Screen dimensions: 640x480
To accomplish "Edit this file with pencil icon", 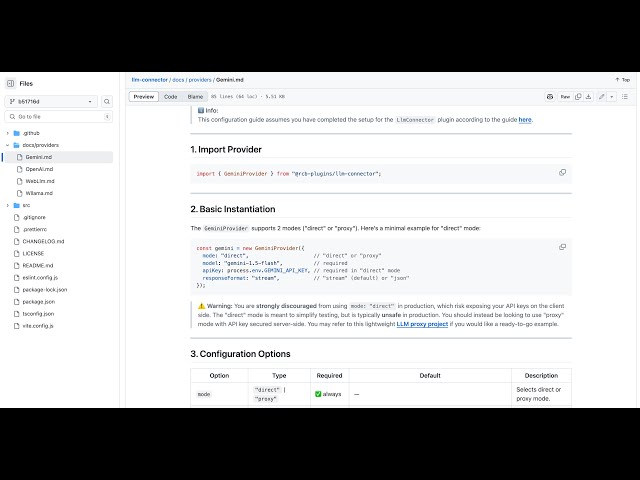I will tap(602, 97).
